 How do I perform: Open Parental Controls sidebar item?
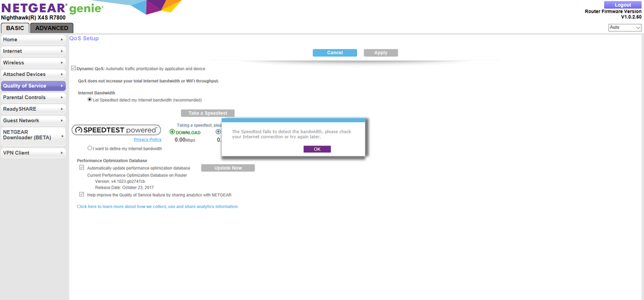(x=33, y=98)
